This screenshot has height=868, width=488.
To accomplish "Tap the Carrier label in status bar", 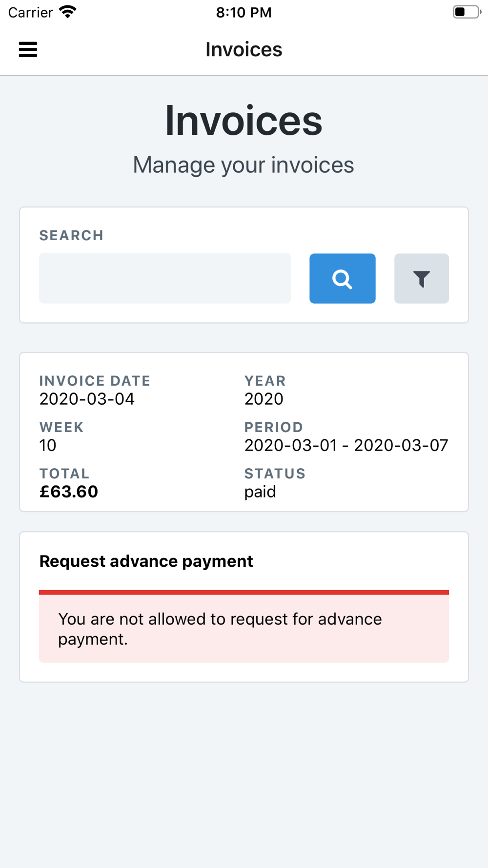I will point(30,12).
